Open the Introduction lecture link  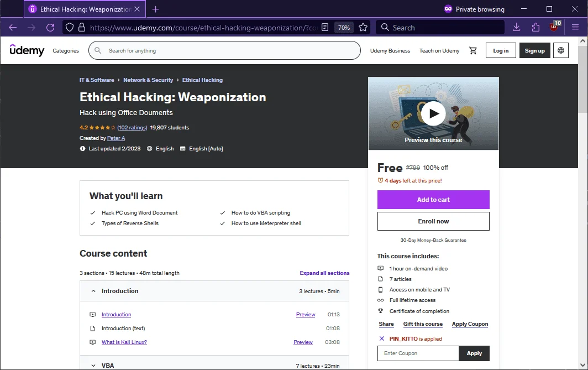tap(116, 315)
